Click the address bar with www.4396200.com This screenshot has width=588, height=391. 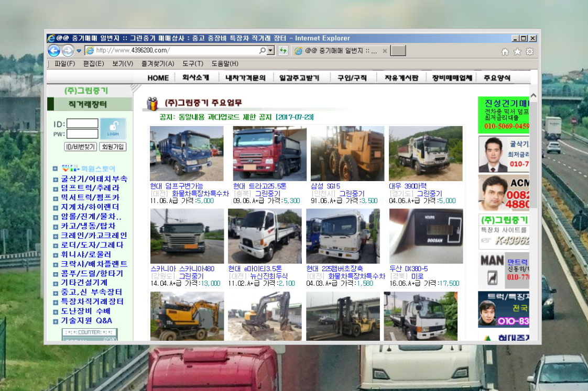tap(172, 50)
